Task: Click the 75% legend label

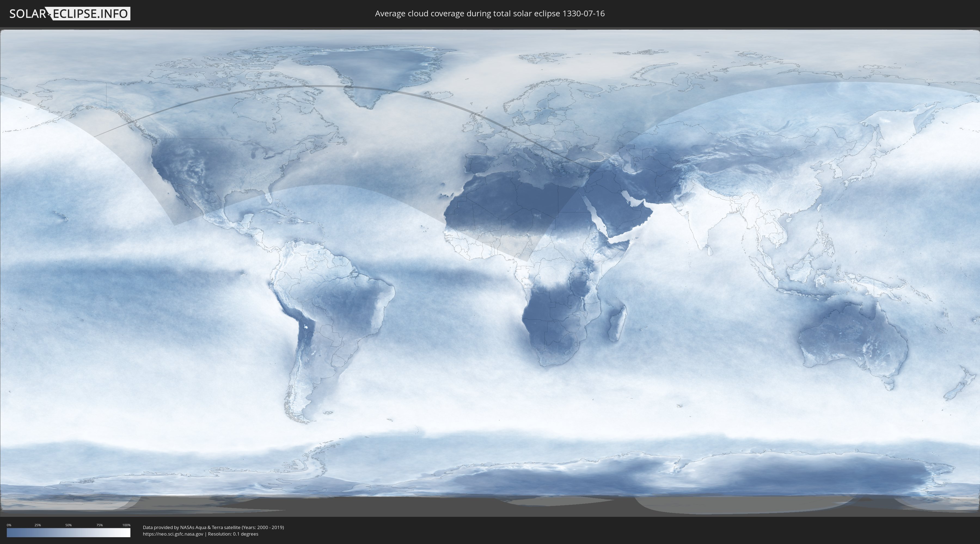Action: (x=99, y=525)
